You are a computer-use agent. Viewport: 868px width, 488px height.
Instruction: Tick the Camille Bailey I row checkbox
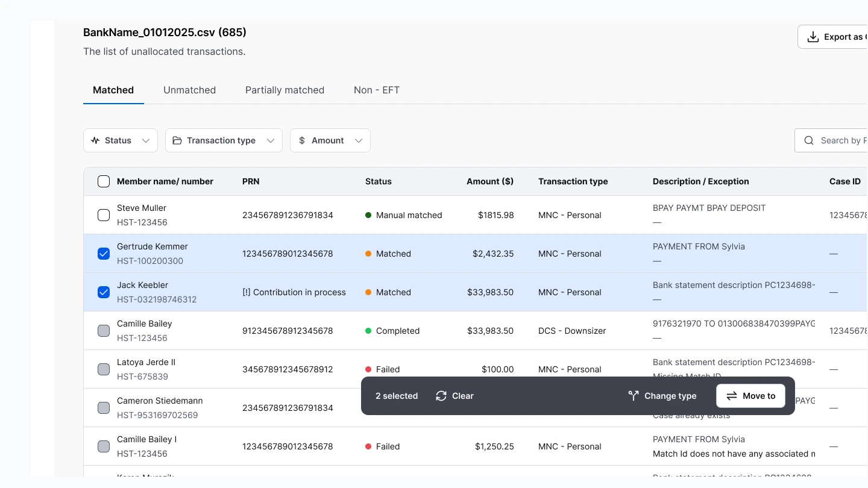tap(104, 446)
